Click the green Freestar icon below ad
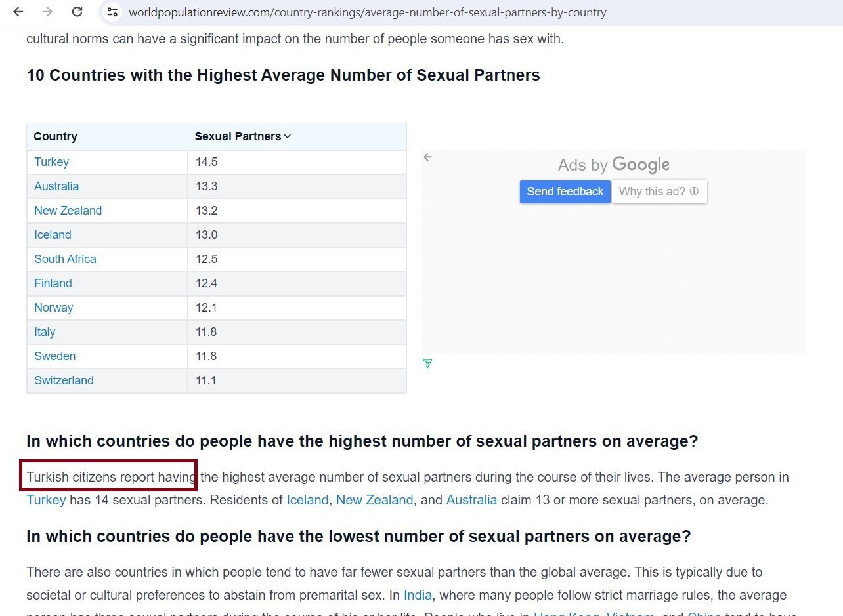The width and height of the screenshot is (843, 616). [x=428, y=363]
